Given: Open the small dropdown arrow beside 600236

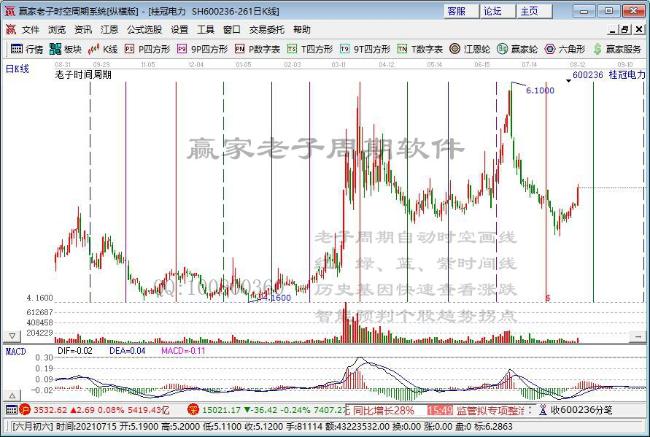Looking at the screenshot, I should click(568, 80).
